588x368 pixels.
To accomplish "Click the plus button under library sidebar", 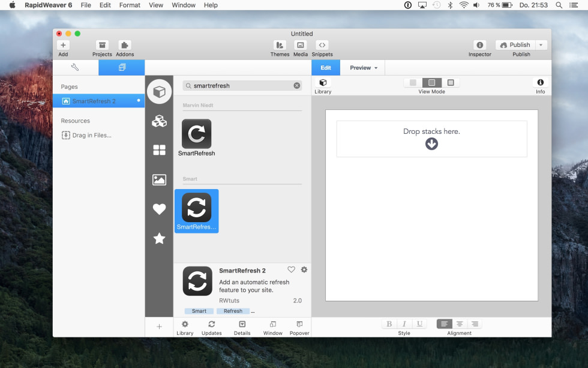I will [x=159, y=327].
